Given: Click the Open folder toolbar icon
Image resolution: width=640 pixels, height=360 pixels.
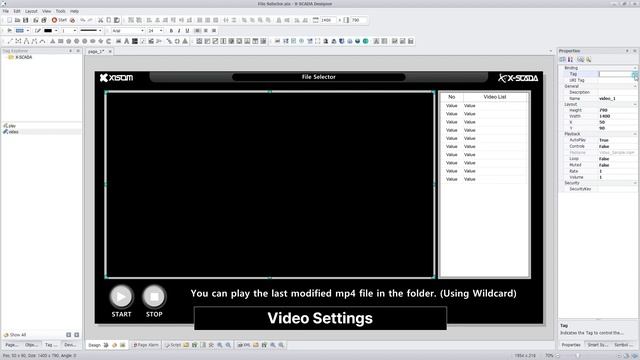Looking at the screenshot, I should tap(17, 20).
